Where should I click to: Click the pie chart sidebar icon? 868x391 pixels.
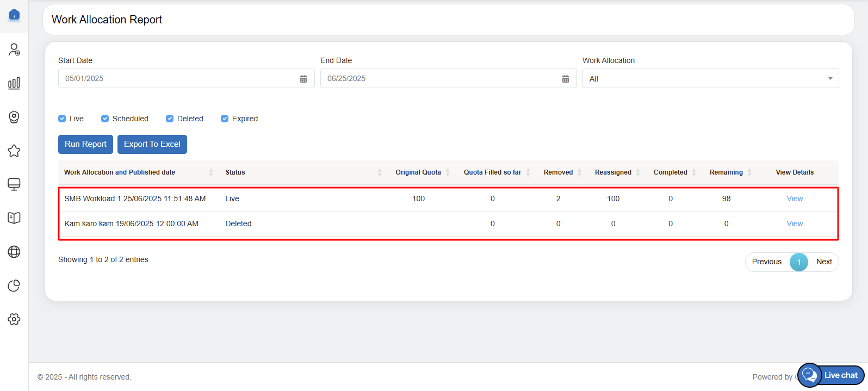tap(14, 286)
